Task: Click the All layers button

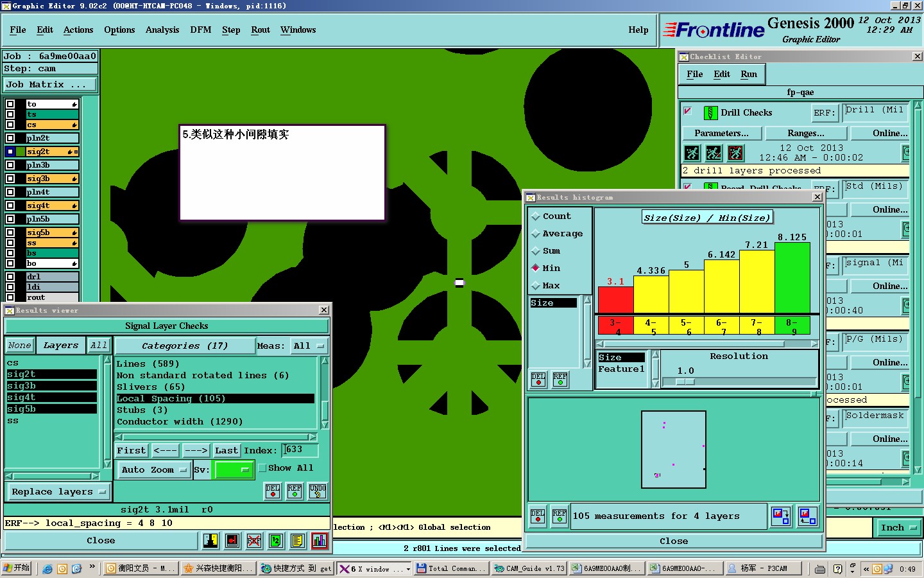Action: click(x=99, y=346)
